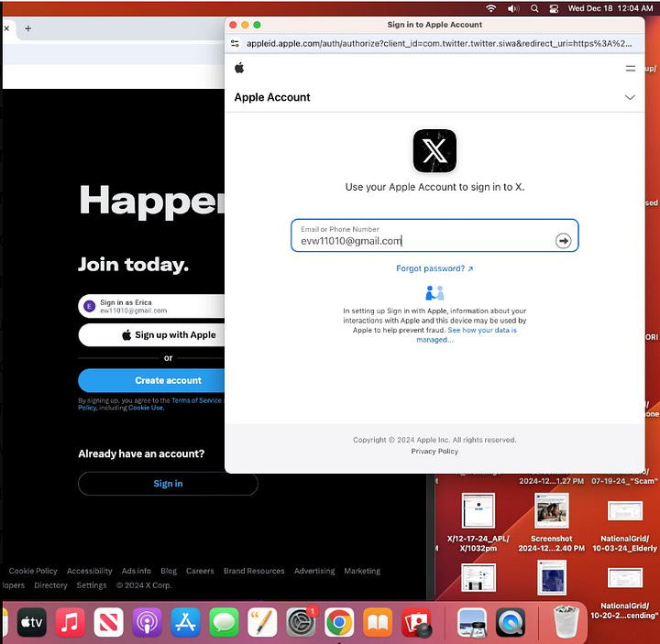Launch App Store from the dock

[185, 622]
